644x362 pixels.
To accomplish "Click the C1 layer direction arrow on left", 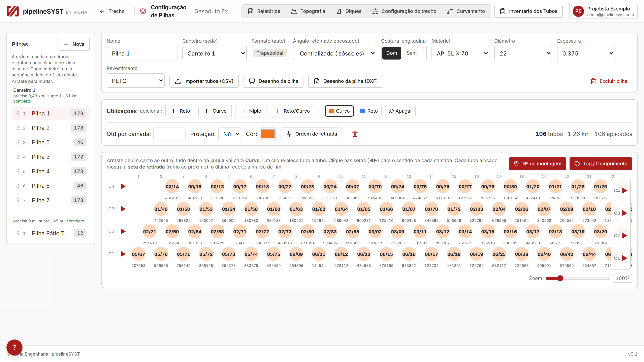I will (x=123, y=254).
